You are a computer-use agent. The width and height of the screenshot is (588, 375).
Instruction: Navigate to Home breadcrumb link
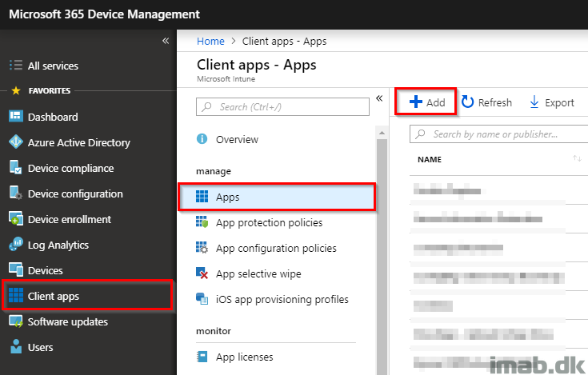point(210,41)
